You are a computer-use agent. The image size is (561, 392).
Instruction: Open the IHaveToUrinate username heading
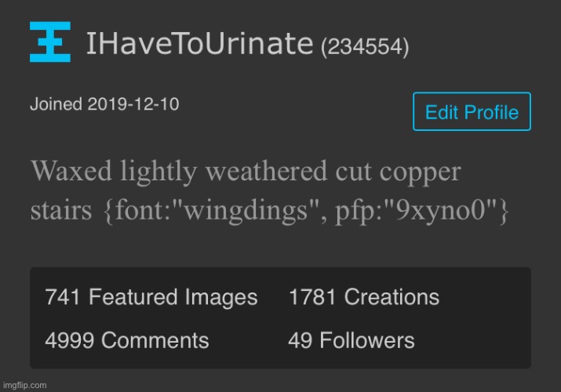pyautogui.click(x=199, y=44)
